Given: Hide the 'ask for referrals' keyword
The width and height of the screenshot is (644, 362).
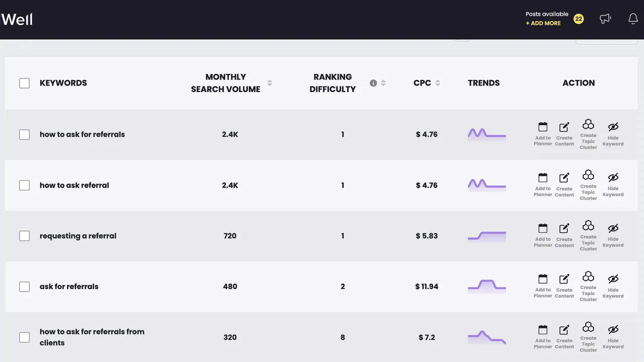Looking at the screenshot, I should tap(613, 286).
